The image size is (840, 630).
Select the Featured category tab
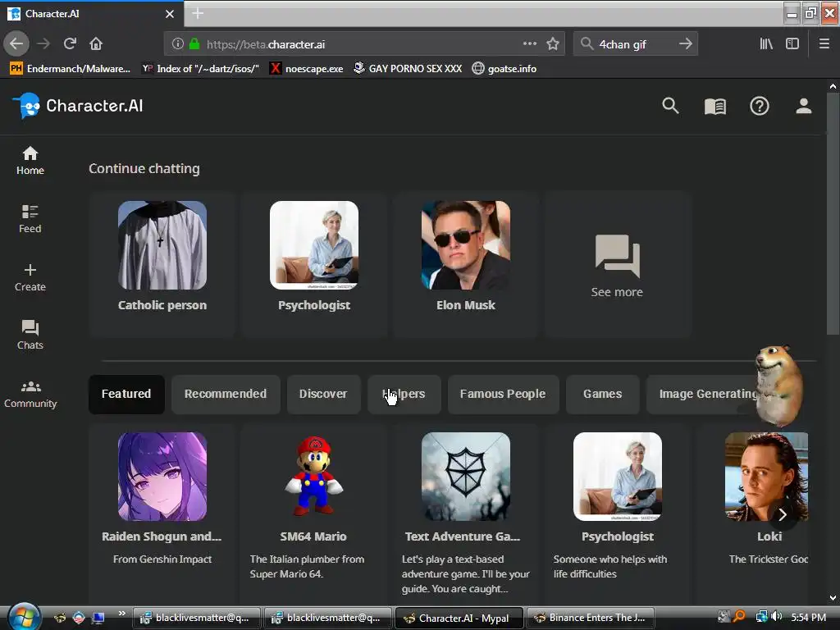126,395
